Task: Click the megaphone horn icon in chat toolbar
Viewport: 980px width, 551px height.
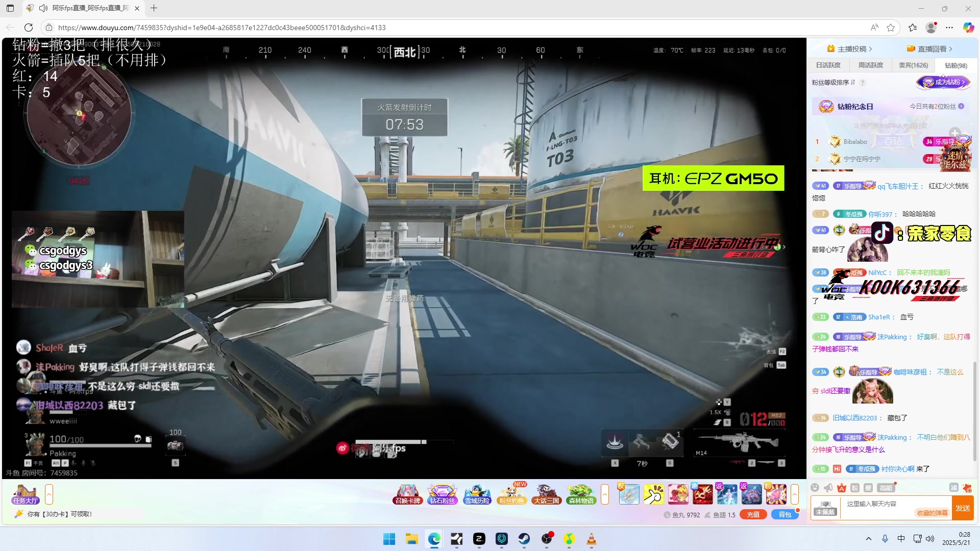Action: [828, 488]
